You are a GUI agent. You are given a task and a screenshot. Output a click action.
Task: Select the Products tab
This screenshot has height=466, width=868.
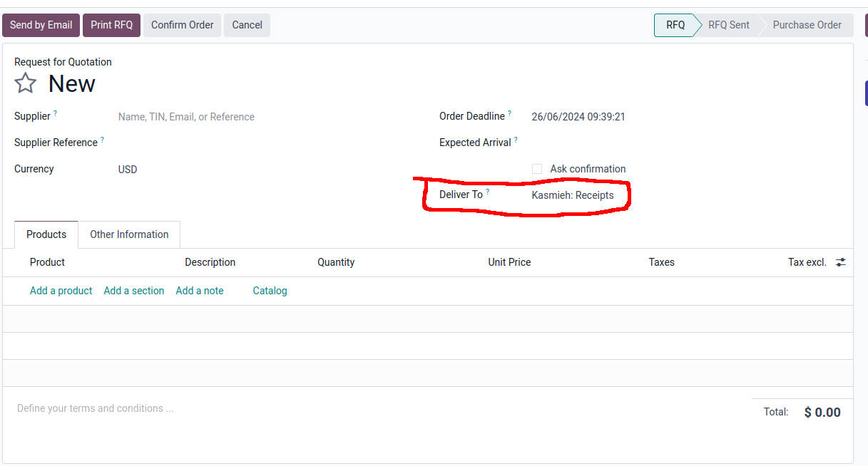coord(46,234)
